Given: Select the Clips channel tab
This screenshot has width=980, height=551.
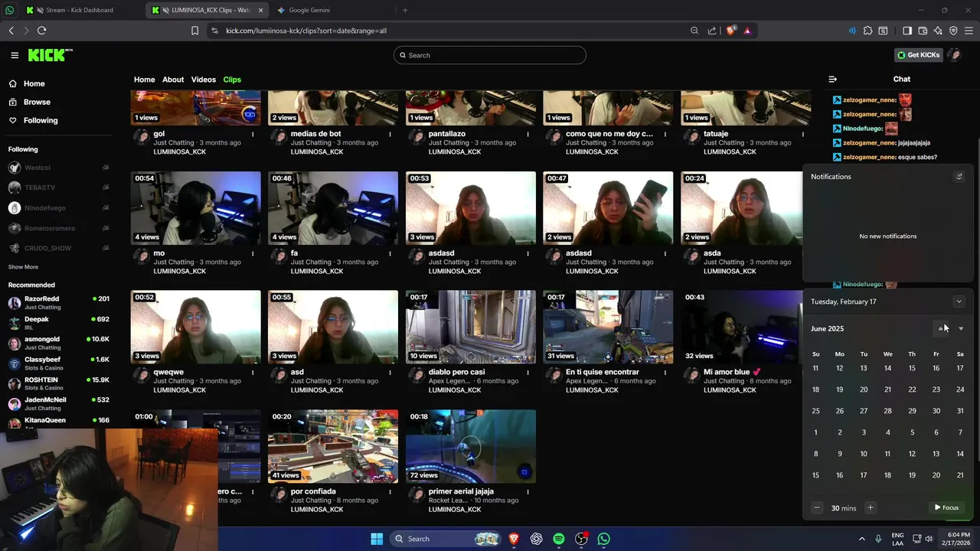Looking at the screenshot, I should [x=232, y=80].
